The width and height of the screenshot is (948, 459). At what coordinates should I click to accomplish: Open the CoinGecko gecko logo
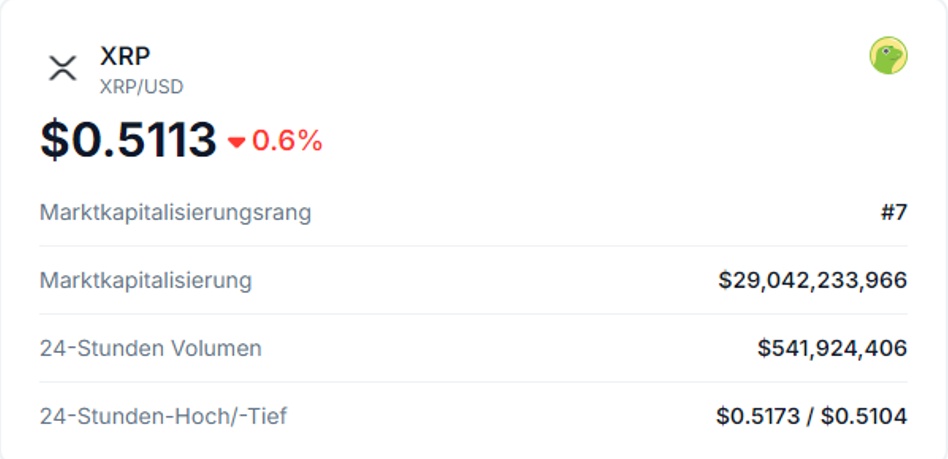[x=888, y=56]
